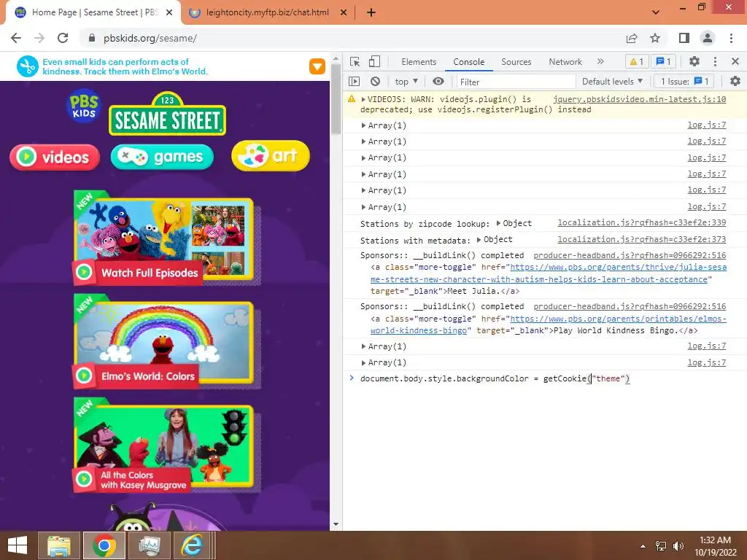This screenshot has height=560, width=747.
Task: Open the Chrome profile avatar
Action: pos(708,38)
